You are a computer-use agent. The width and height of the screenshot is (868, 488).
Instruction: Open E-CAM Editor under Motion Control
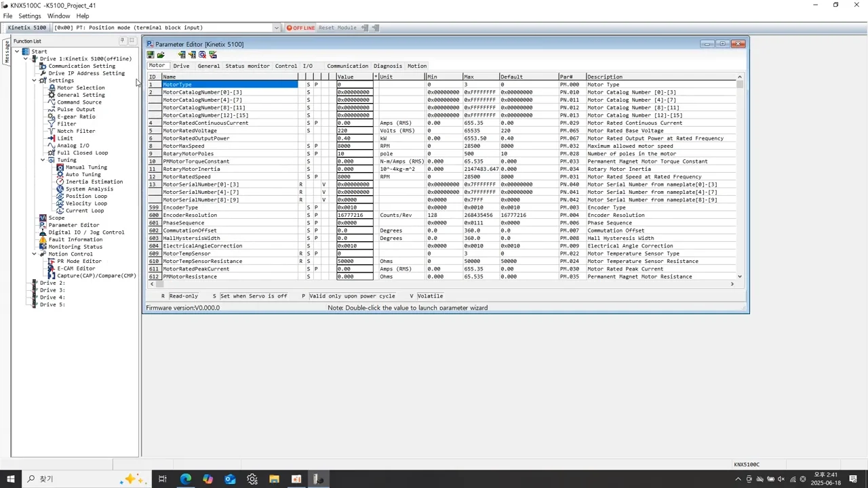click(x=76, y=268)
